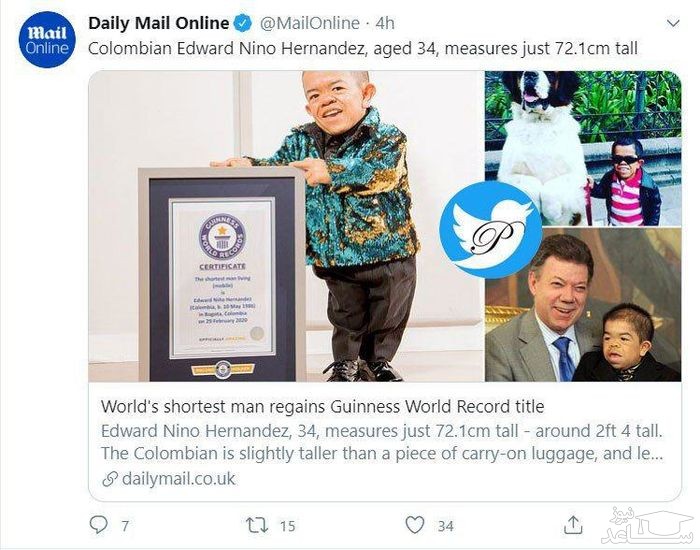The width and height of the screenshot is (700, 550).
Task: Click the reply speech bubble icon
Action: click(x=98, y=524)
